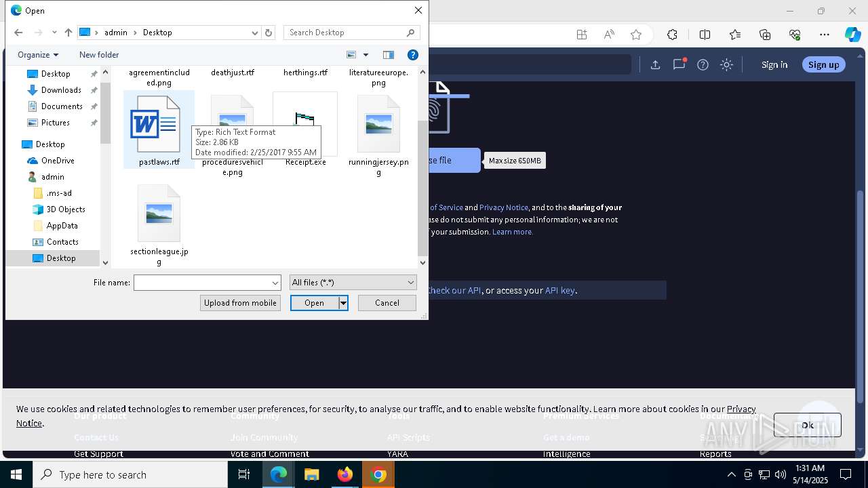Screen dimensions: 868x488
Task: Select deathjust.rtf file name
Action: coord(233,73)
